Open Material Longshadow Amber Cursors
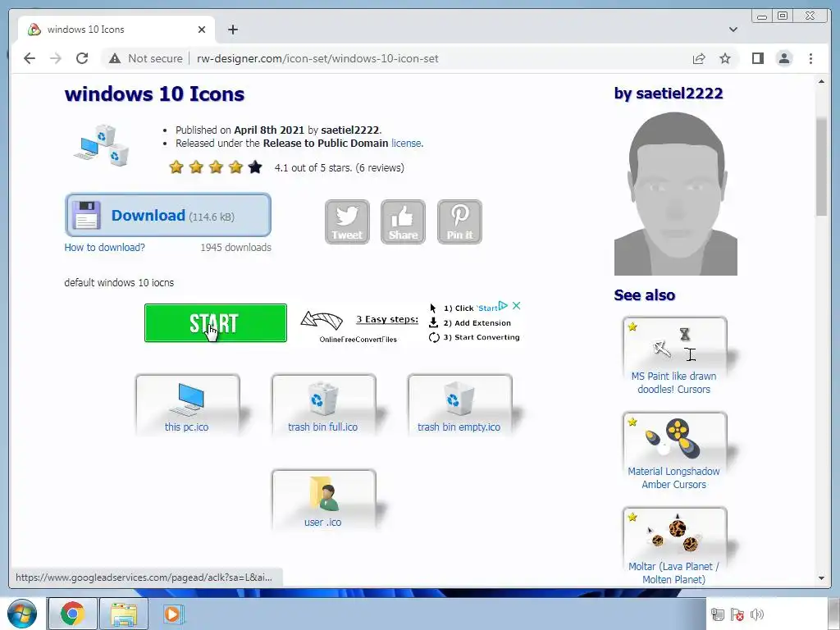The image size is (840, 630). click(x=674, y=452)
